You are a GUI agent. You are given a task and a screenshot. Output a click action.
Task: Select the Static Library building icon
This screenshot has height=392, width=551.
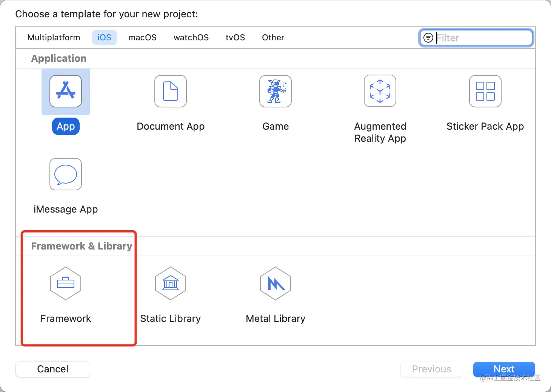click(171, 283)
